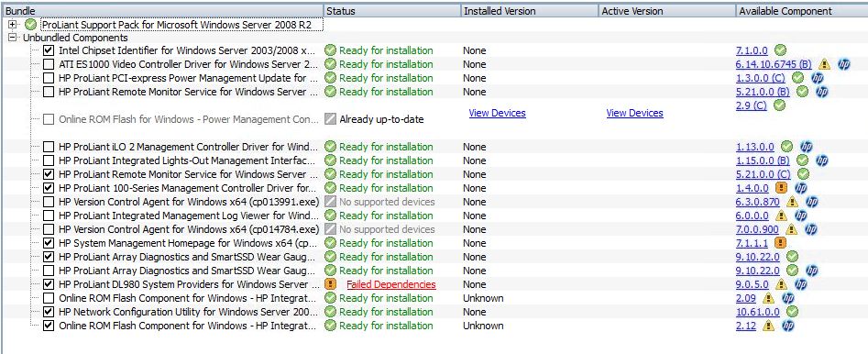Check Version Control Agent cp014784.exe checkbox

(49, 229)
